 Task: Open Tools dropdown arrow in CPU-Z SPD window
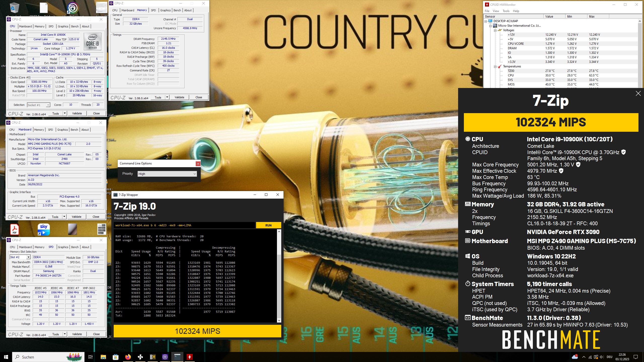click(x=65, y=334)
